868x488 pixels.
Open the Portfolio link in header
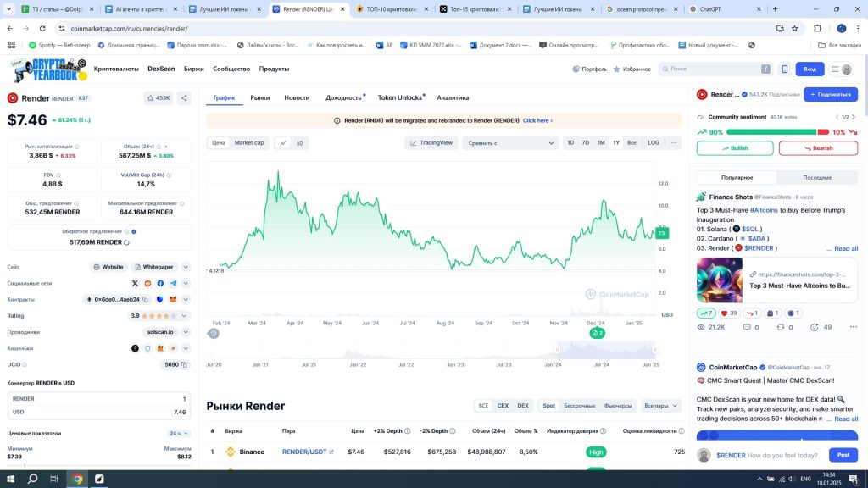[590, 69]
